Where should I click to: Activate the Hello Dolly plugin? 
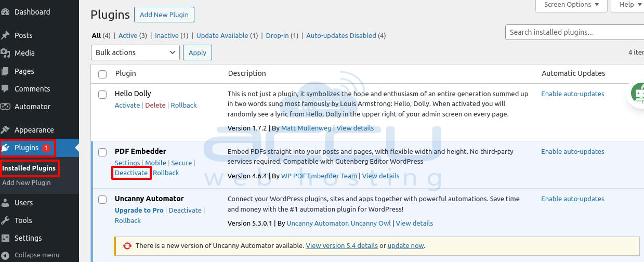pos(127,106)
